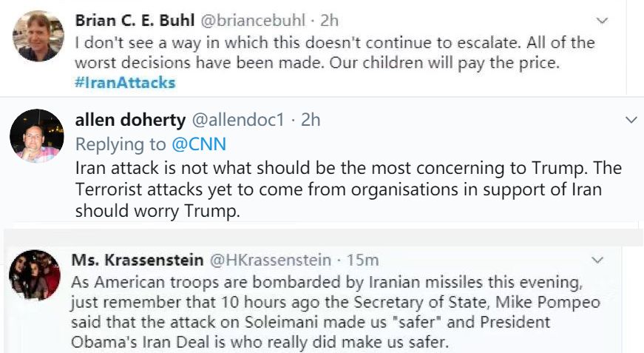The width and height of the screenshot is (644, 353).
Task: Show more options for Ms. Krassenstein's tweet
Action: [598, 260]
